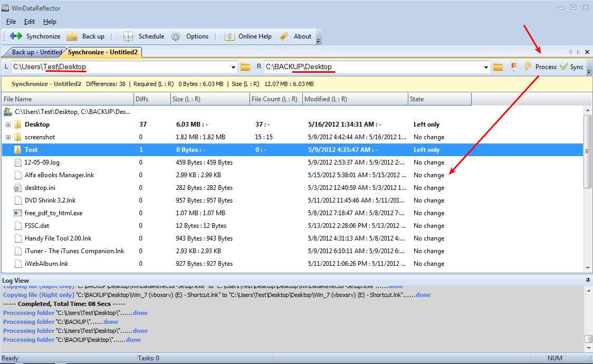This screenshot has width=593, height=364.
Task: Click the Synchronize toolbar icon
Action: [x=16, y=36]
